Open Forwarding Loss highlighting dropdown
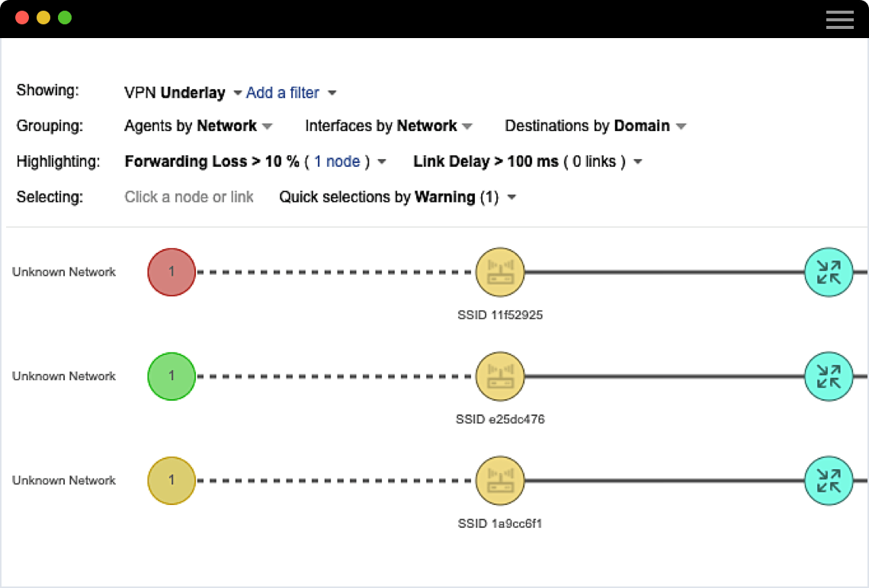Image resolution: width=869 pixels, height=588 pixels. [382, 162]
